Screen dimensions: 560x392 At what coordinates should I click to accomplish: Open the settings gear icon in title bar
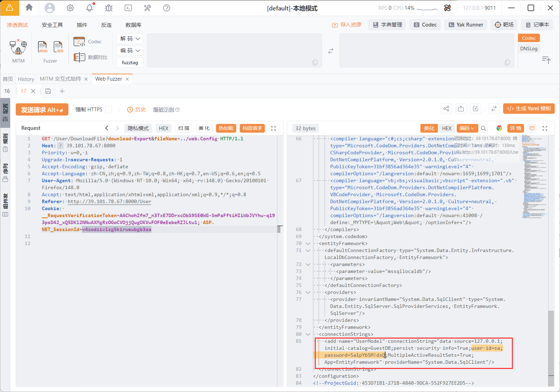pos(70,8)
